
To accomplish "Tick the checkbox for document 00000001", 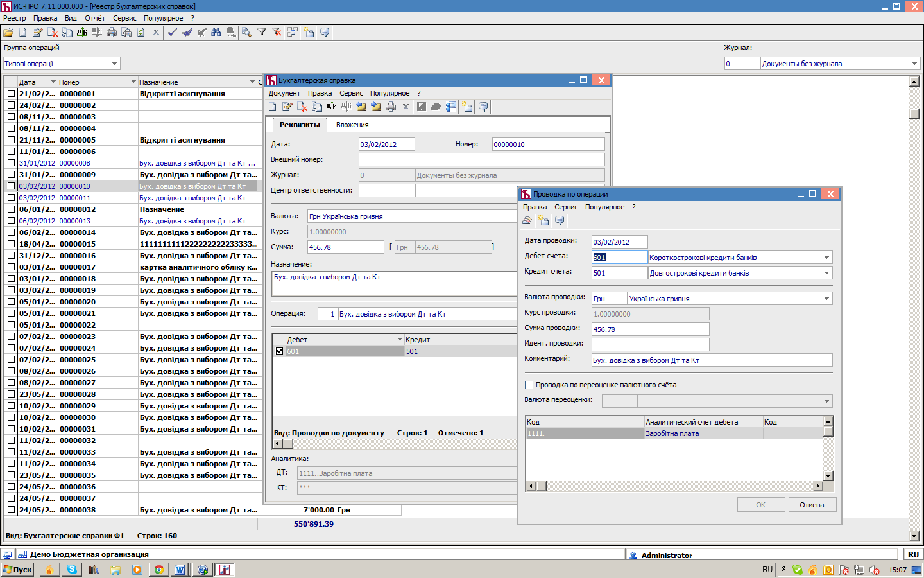I will (x=11, y=94).
